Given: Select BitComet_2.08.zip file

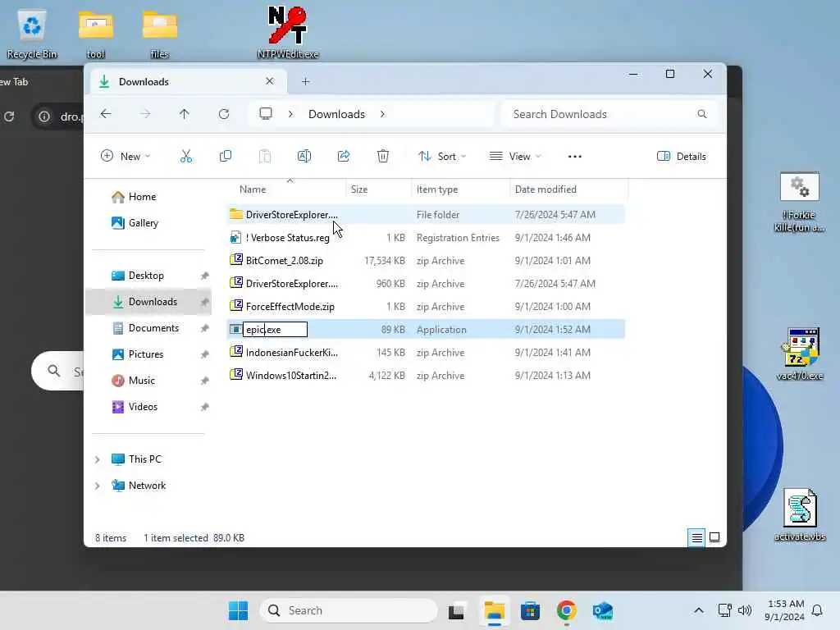Looking at the screenshot, I should pos(426,260).
